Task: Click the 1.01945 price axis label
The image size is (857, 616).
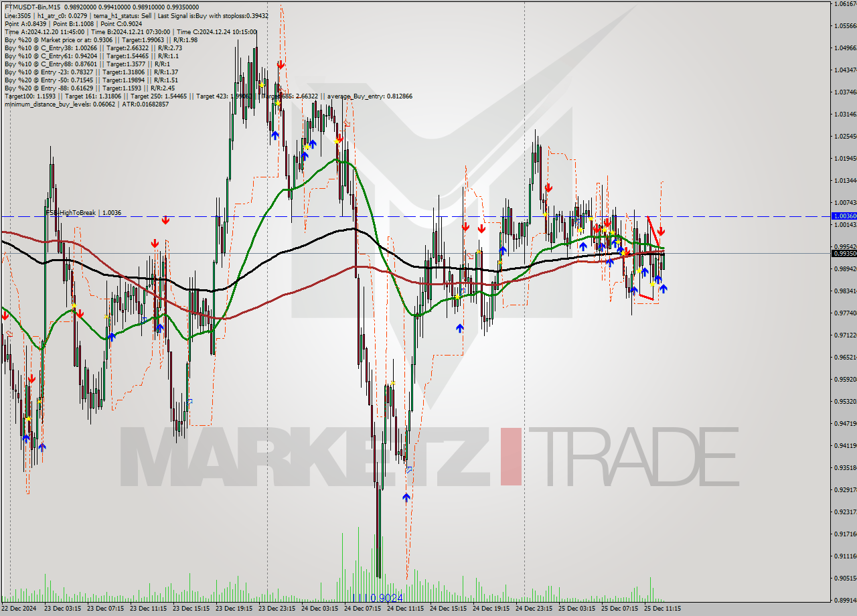Action: pos(845,158)
